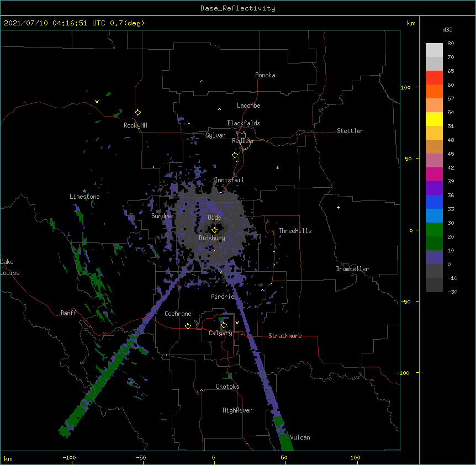Click the Stettler city label
Image resolution: width=476 pixels, height=465 pixels.
coord(350,131)
